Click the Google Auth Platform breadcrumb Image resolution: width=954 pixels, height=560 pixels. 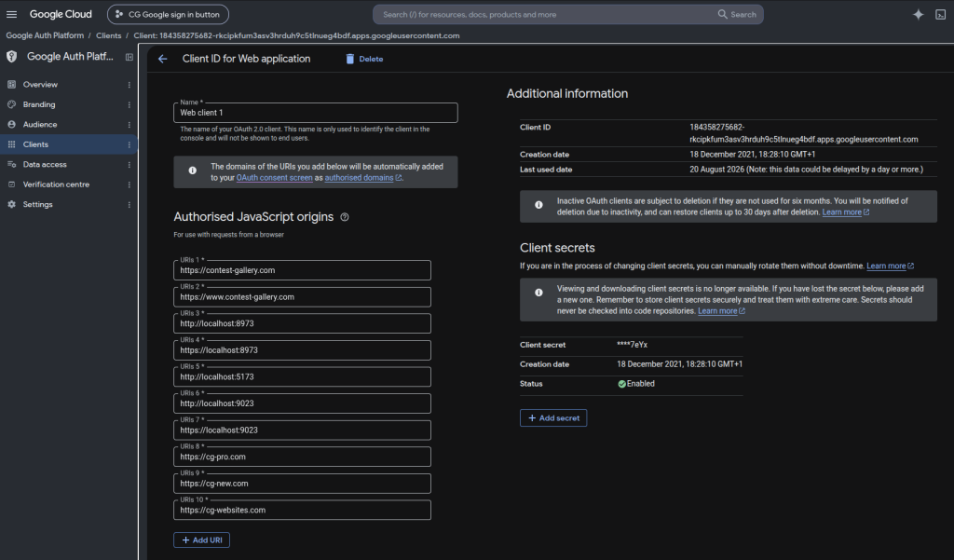(x=45, y=35)
